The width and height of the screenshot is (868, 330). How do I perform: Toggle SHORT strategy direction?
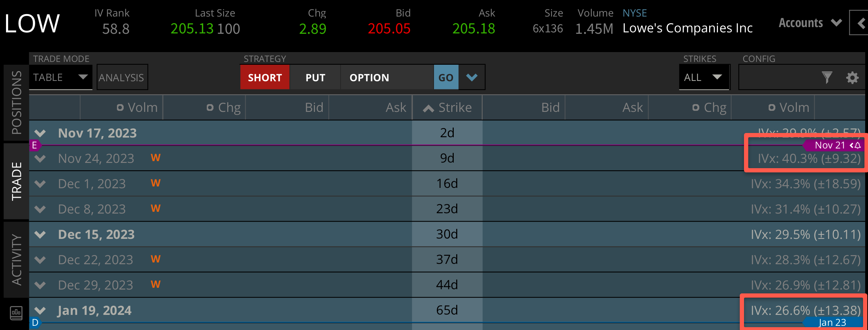pos(265,77)
